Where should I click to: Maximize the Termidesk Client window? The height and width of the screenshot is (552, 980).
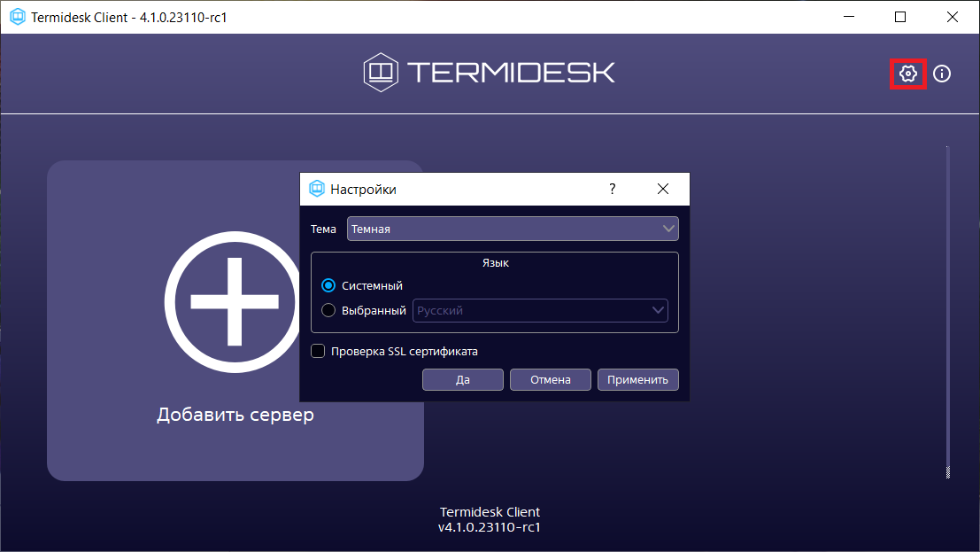(900, 17)
